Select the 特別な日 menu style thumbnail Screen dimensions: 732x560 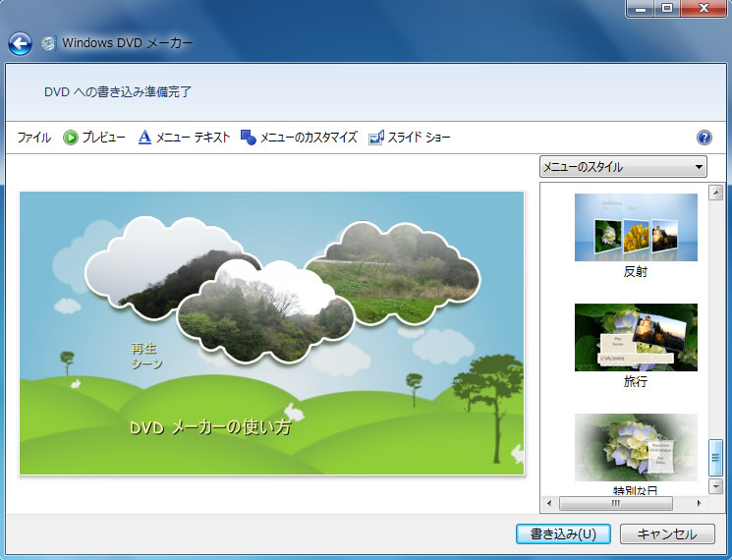tap(636, 447)
